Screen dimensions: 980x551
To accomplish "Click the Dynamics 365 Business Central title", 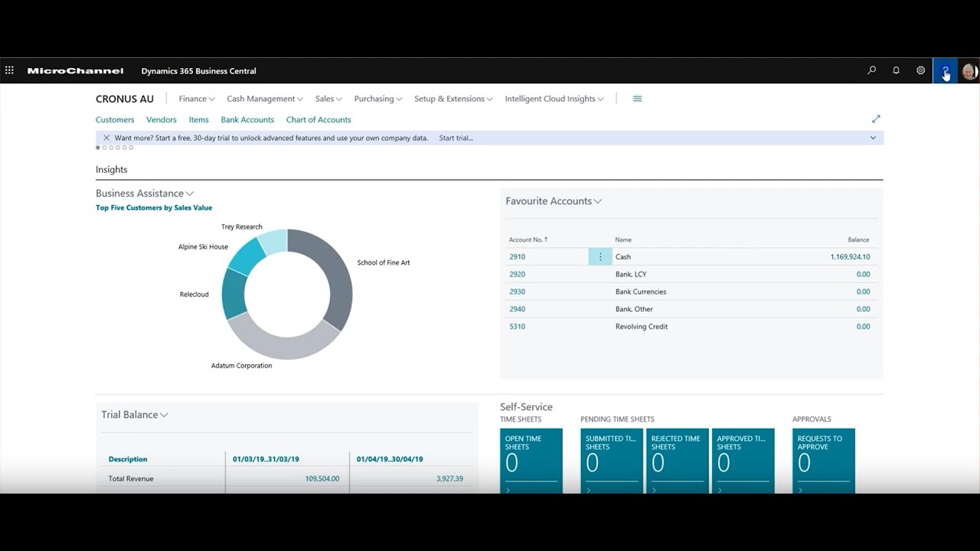I will [198, 71].
